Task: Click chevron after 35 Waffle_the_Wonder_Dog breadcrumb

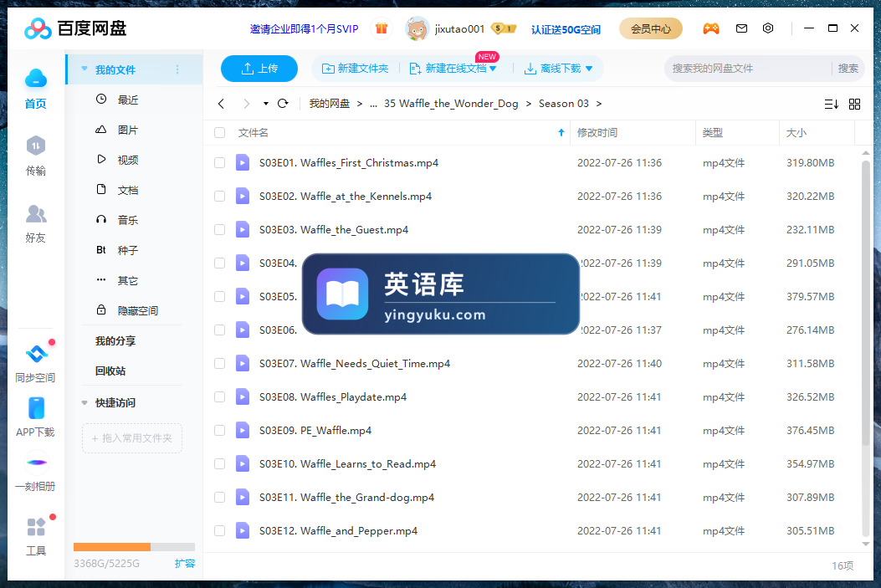Action: (x=529, y=104)
